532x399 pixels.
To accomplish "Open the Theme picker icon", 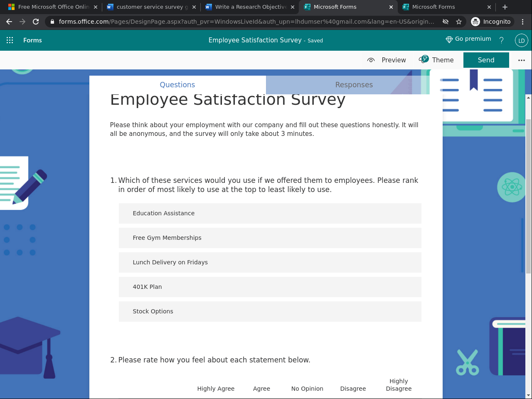I will click(x=425, y=59).
